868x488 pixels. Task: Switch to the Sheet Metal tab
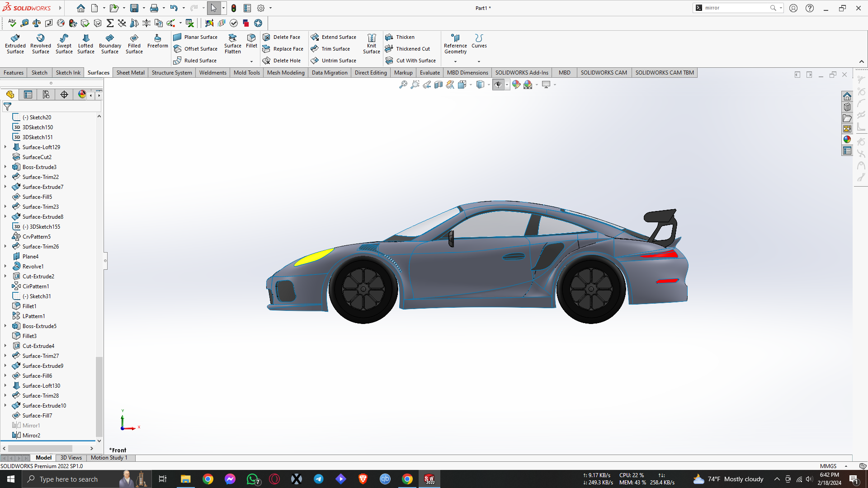(x=130, y=73)
